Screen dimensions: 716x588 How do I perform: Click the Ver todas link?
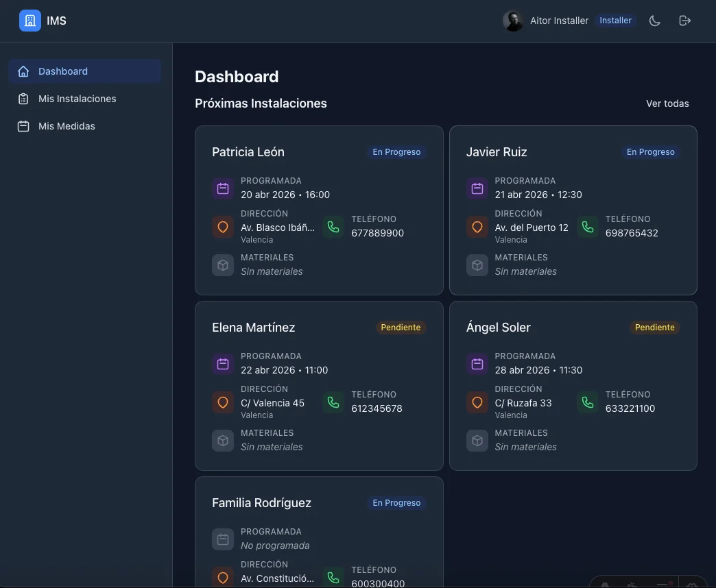tap(667, 103)
